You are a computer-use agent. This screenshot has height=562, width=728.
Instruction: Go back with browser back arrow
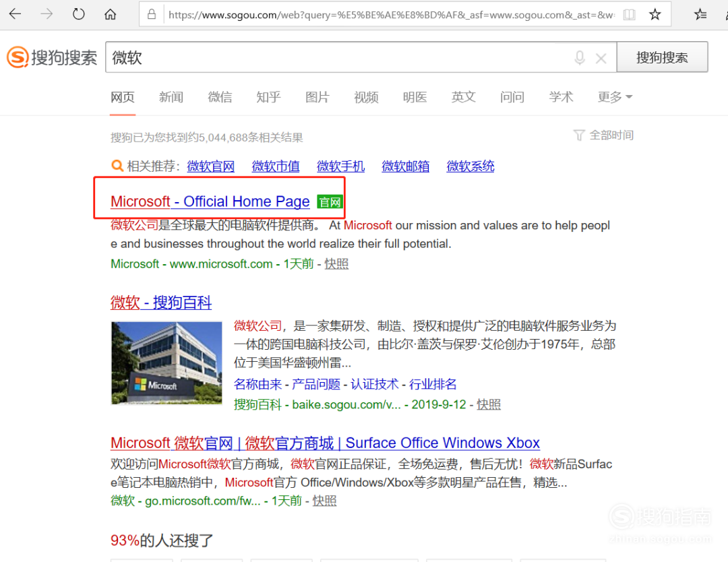click(16, 14)
